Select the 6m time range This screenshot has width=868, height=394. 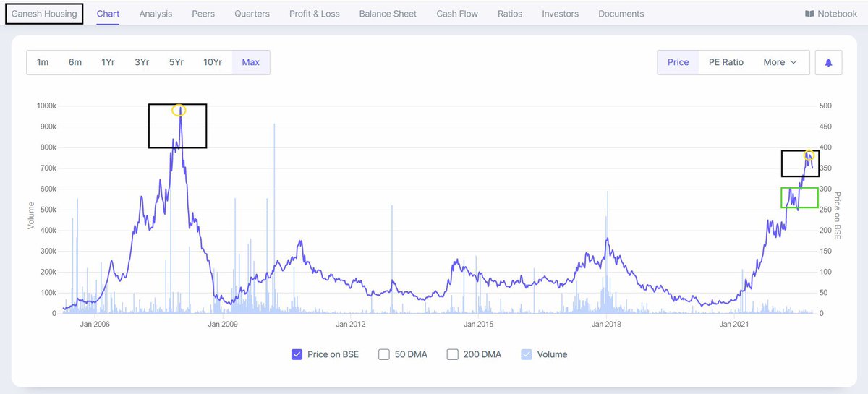[x=75, y=62]
